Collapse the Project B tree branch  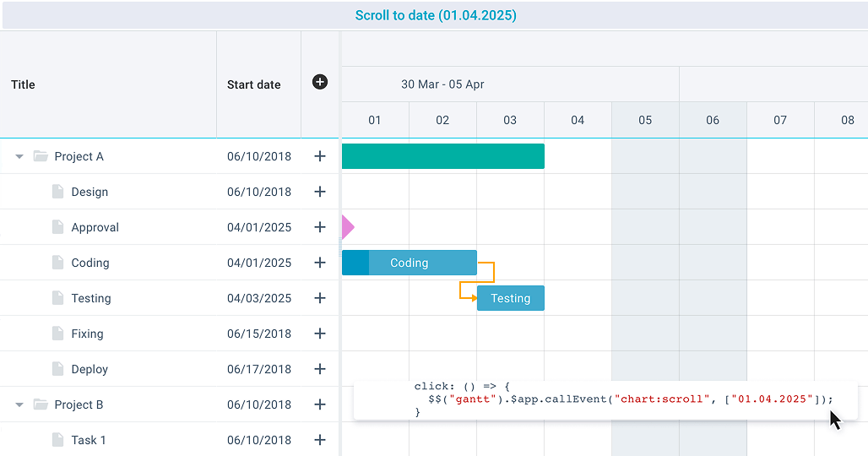19,404
